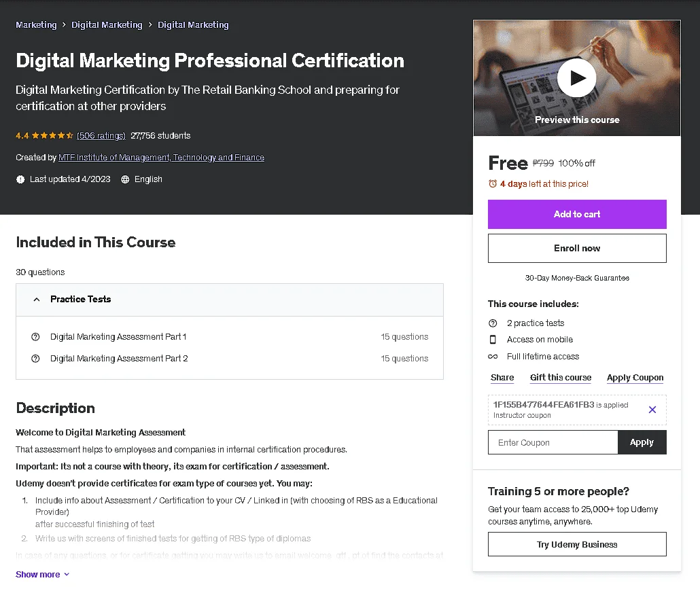The image size is (700, 608).
Task: Click the quiz icon beside Assessment Part 1
Action: tap(35, 336)
